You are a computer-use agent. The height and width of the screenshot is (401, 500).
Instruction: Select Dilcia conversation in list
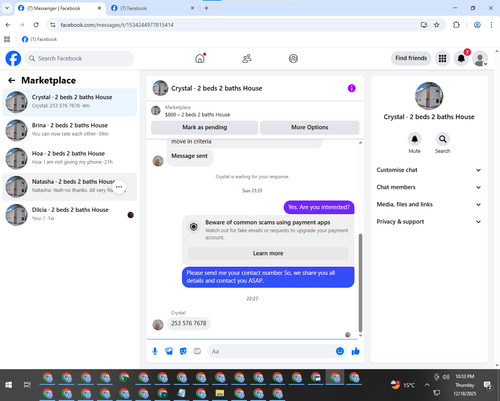[70, 215]
